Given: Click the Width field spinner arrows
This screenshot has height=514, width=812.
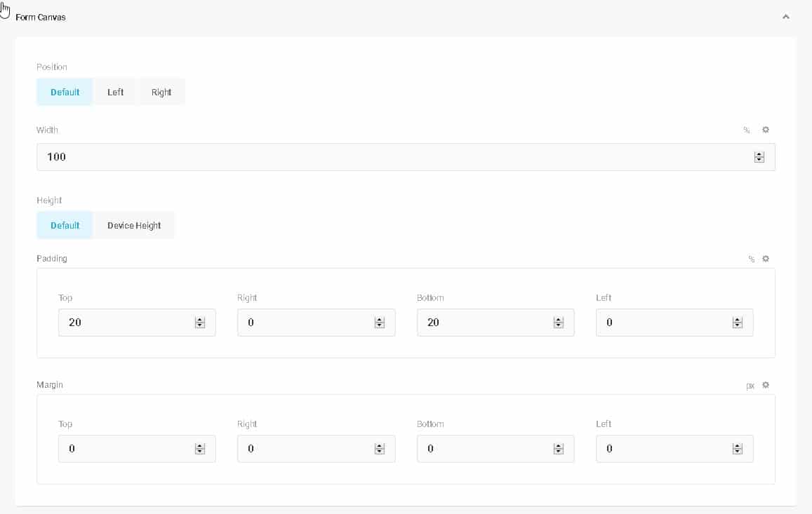Looking at the screenshot, I should coord(759,158).
